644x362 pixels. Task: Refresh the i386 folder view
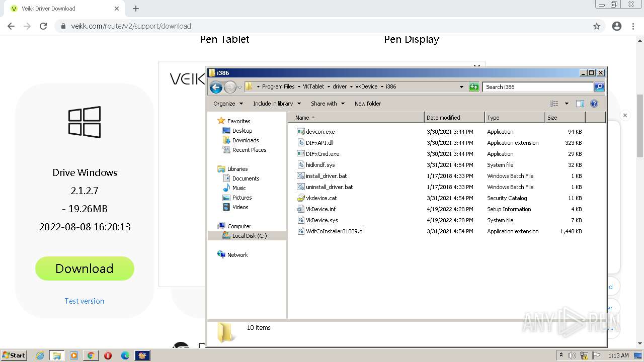click(474, 87)
